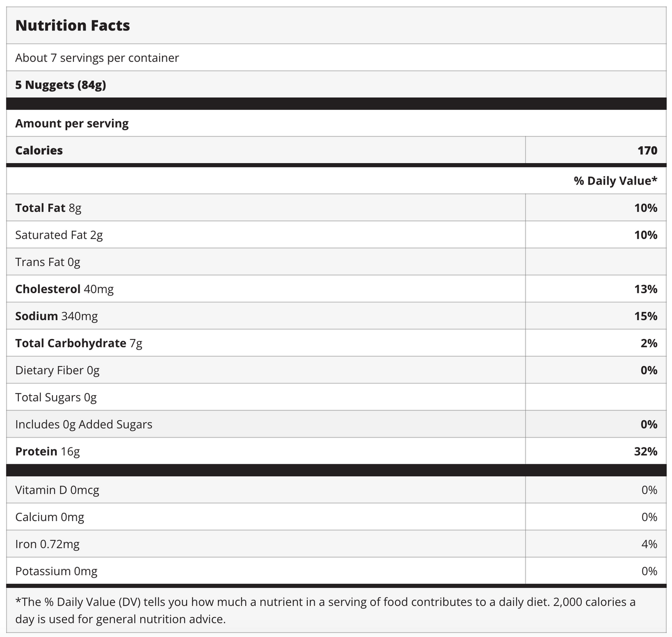The width and height of the screenshot is (672, 637).
Task: Click the Cholesterol 40mg row
Action: 336,289
